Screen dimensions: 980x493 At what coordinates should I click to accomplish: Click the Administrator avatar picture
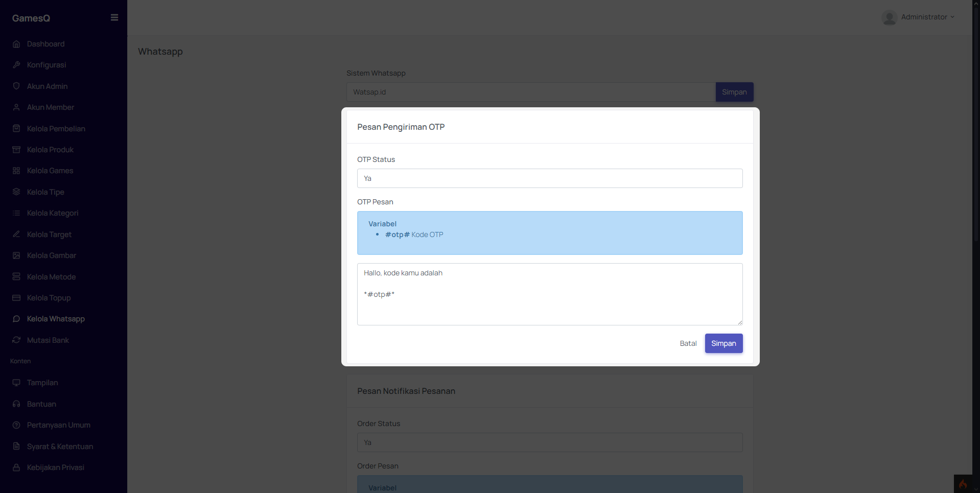pyautogui.click(x=889, y=18)
